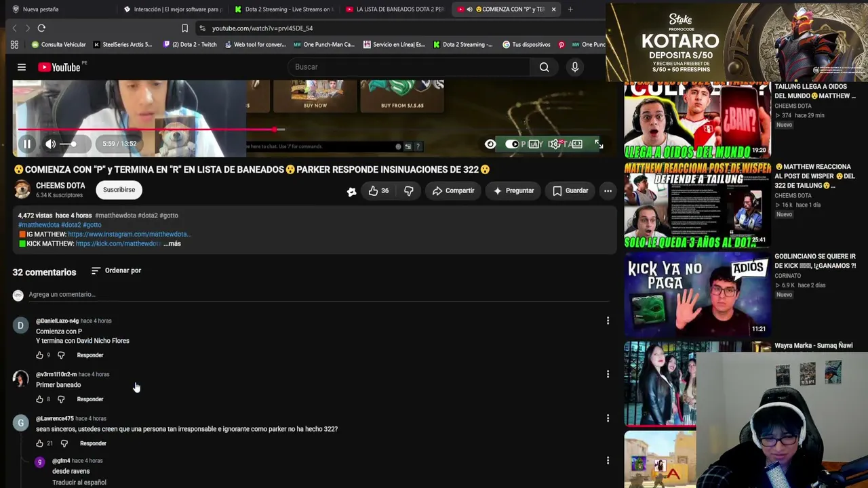Like the video with thumbs-up button
The height and width of the screenshot is (488, 868).
(378, 191)
